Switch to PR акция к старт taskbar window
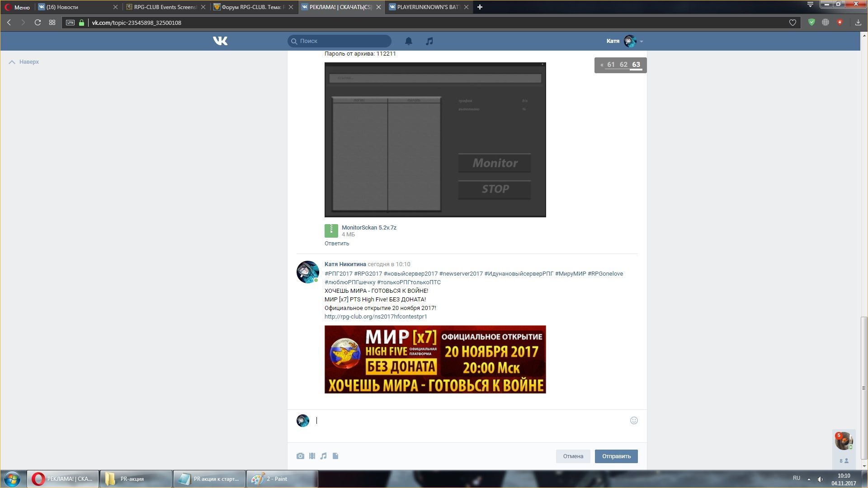This screenshot has height=488, width=868. pos(209,479)
